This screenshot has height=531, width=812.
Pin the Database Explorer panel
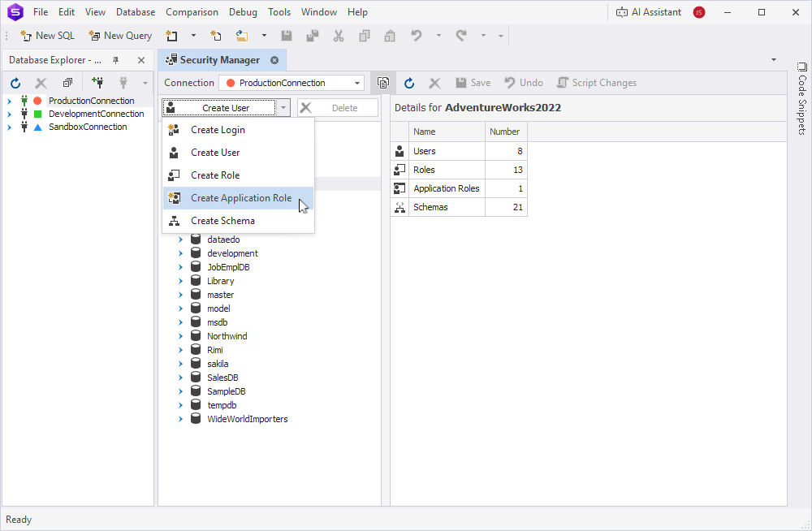[x=114, y=59]
